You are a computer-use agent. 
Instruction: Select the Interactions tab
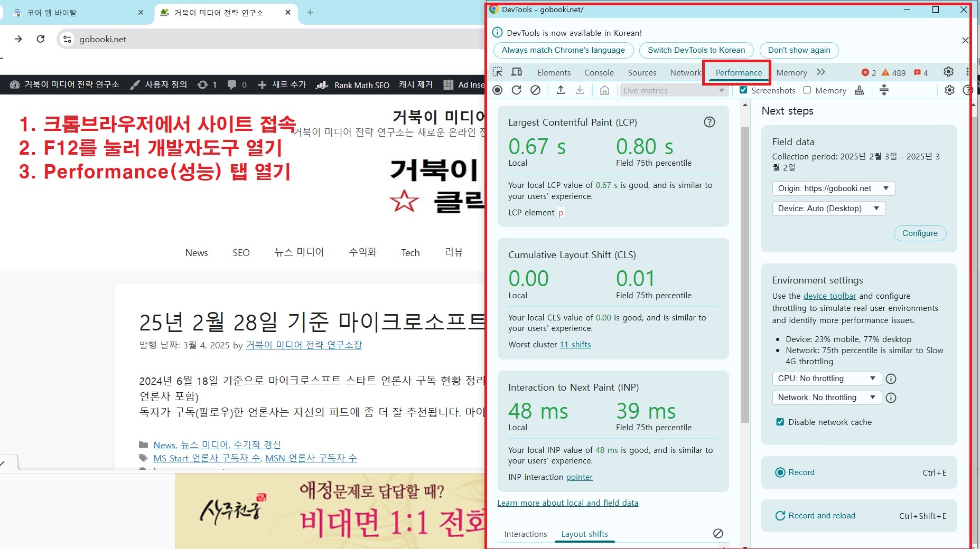pos(525,534)
